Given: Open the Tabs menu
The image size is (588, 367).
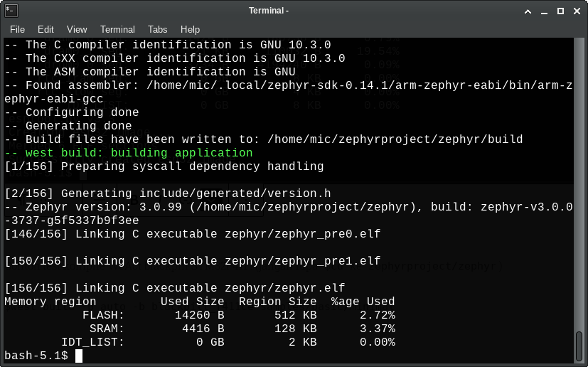Looking at the screenshot, I should pos(158,29).
